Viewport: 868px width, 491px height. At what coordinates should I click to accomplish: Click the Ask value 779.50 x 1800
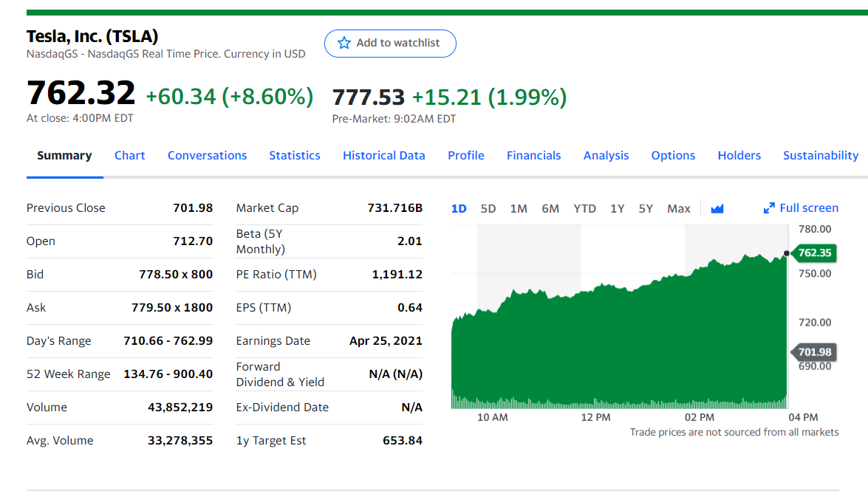172,308
